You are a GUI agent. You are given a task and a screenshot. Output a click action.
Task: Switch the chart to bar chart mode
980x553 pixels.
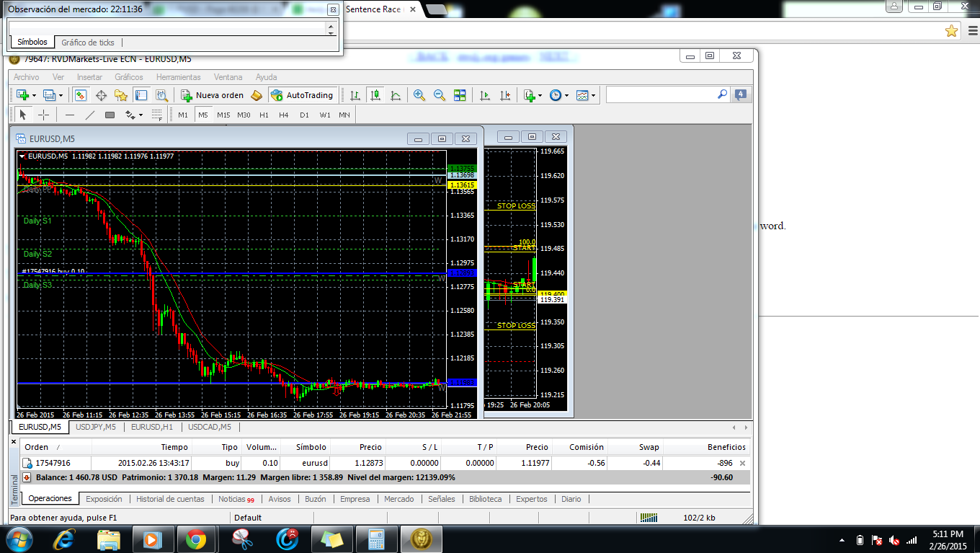pyautogui.click(x=355, y=95)
